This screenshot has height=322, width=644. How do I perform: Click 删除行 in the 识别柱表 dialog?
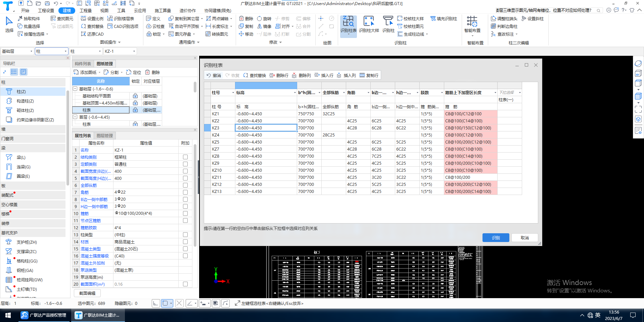[x=279, y=75]
